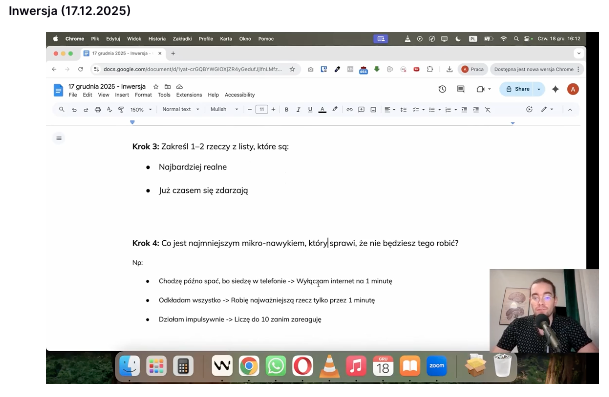
Task: Insert an image from the toolbar
Action: point(373,110)
